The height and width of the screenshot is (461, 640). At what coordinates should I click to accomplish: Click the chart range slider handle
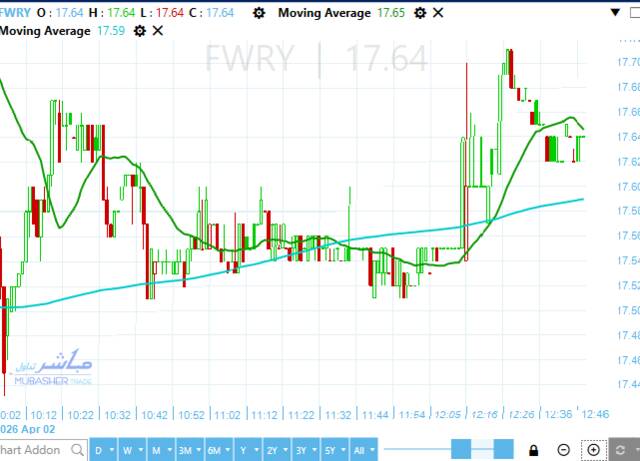[x=461, y=450]
